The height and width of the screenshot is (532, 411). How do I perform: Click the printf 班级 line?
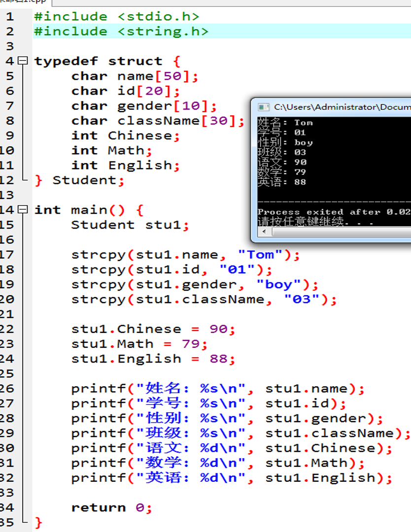241,433
